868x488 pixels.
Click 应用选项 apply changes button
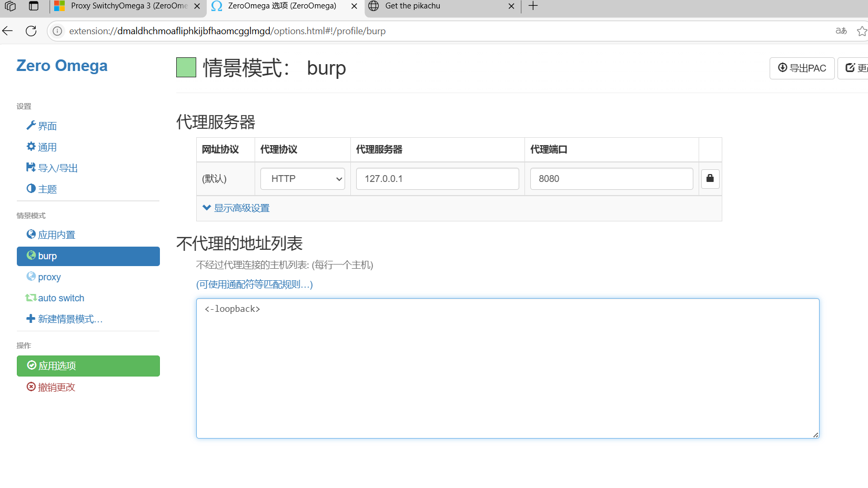coord(88,366)
